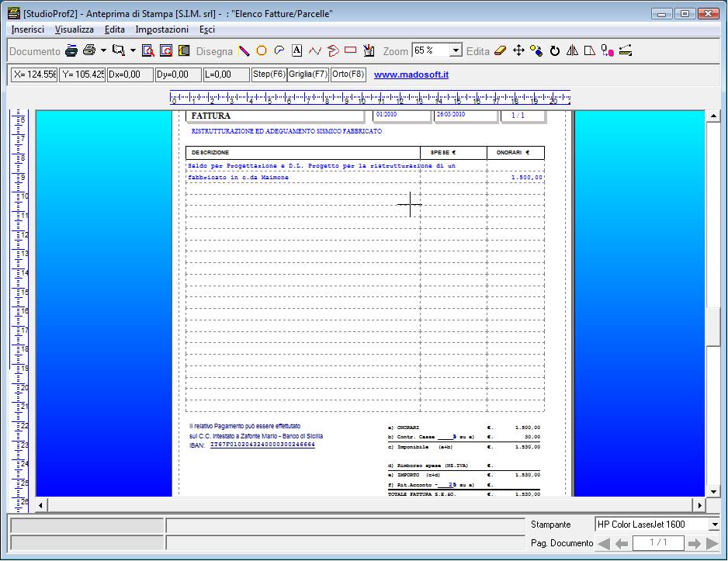Click the 1.500,00 onorari value in table
Viewport: 728px width, 561px height.
[x=526, y=177]
